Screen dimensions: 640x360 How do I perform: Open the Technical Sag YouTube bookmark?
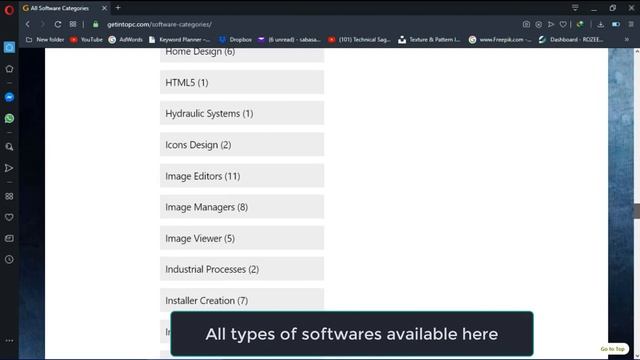[359, 40]
